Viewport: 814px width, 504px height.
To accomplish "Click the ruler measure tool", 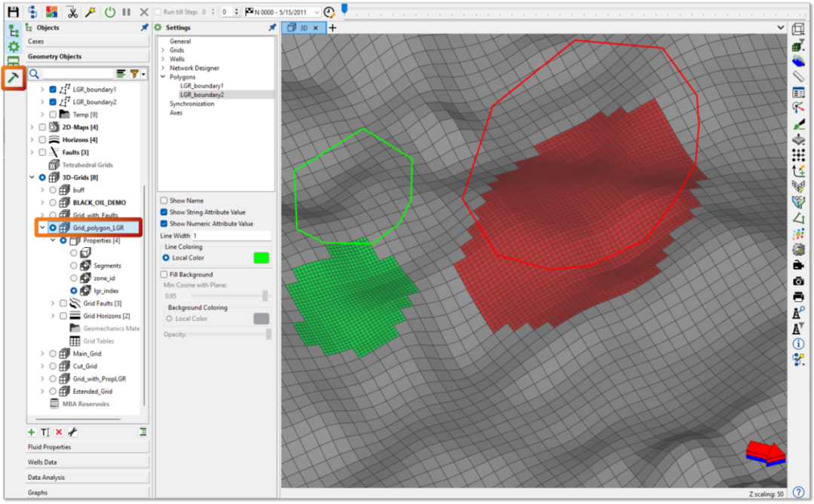I will pyautogui.click(x=798, y=77).
